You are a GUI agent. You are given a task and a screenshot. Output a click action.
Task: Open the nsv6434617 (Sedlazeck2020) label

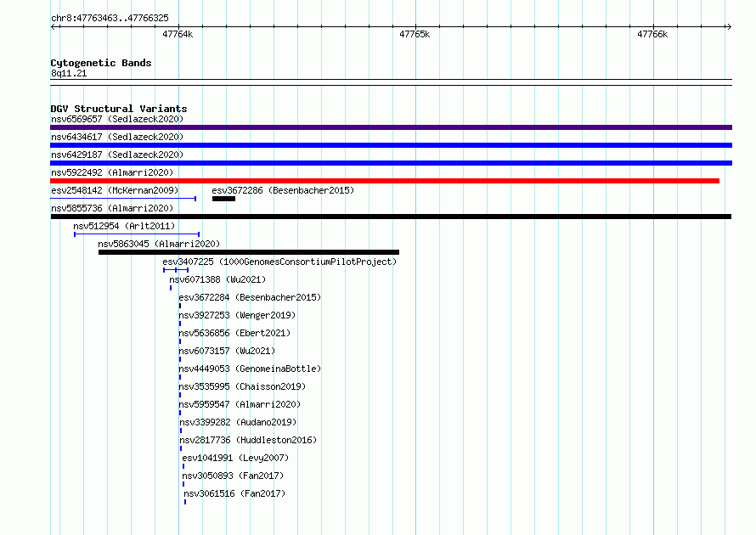(x=117, y=137)
